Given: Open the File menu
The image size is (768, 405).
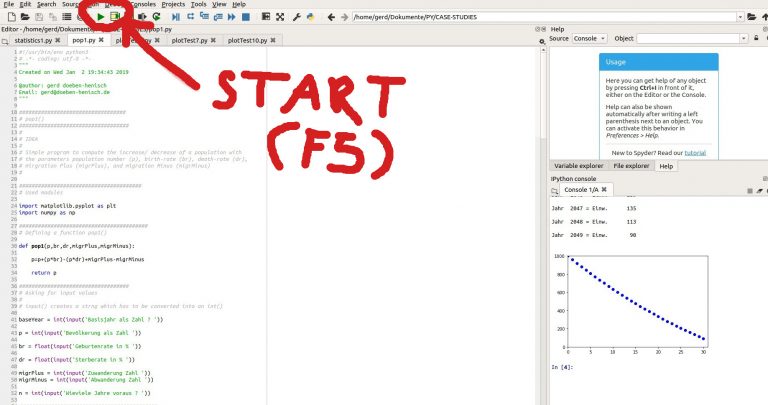Looking at the screenshot, I should (8, 4).
